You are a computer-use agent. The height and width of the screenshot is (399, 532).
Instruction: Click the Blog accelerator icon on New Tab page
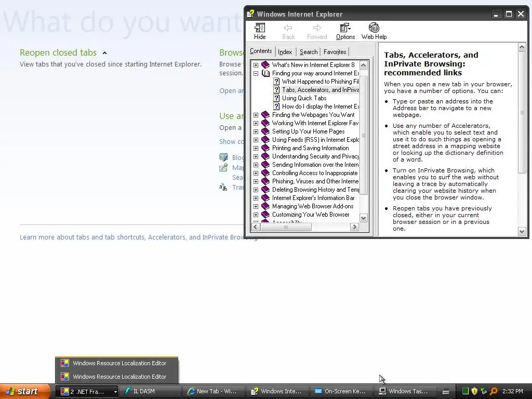[x=223, y=157]
